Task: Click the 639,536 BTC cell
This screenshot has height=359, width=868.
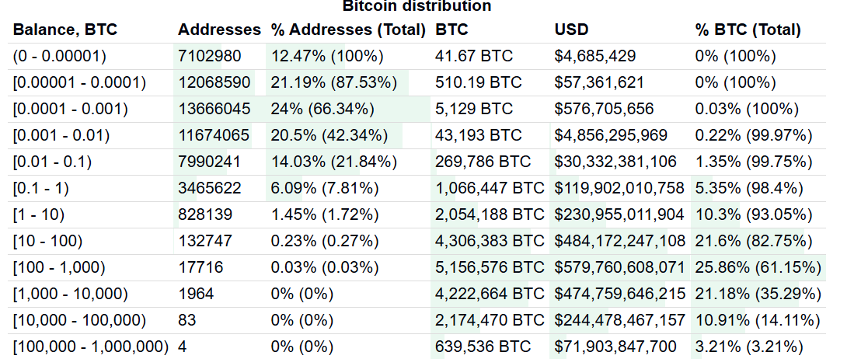Action: [x=484, y=347]
